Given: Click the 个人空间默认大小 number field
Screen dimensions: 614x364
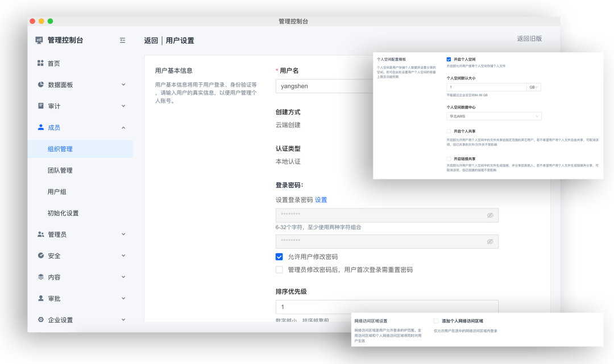Looking at the screenshot, I should [x=486, y=87].
